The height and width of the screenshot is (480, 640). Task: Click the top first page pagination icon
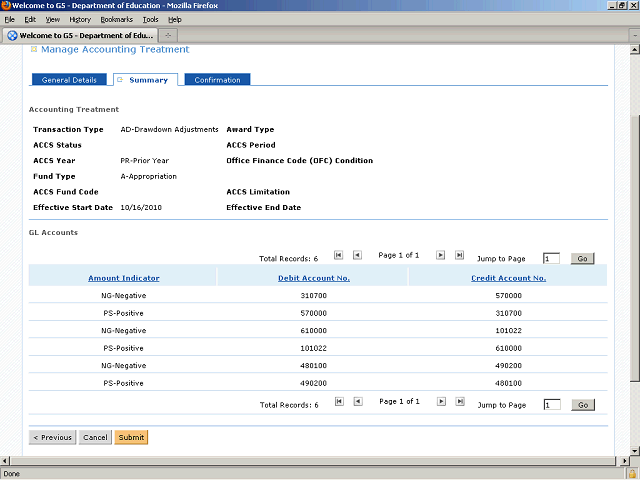339,256
